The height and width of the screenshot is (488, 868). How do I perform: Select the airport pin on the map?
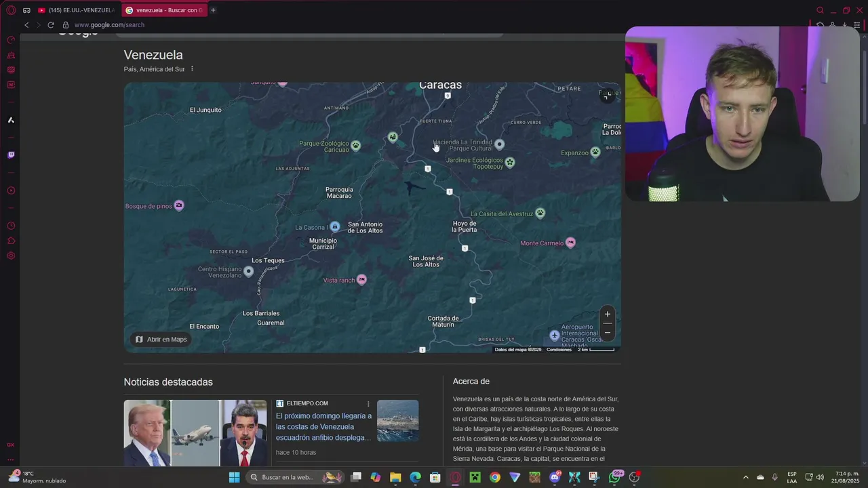click(555, 335)
